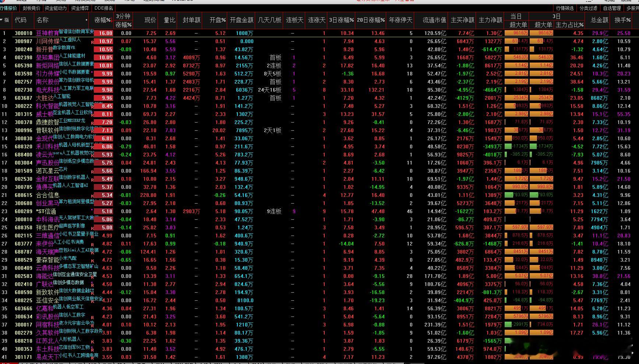Click stock code 603598
The height and width of the screenshot is (364, 639).
(x=24, y=74)
